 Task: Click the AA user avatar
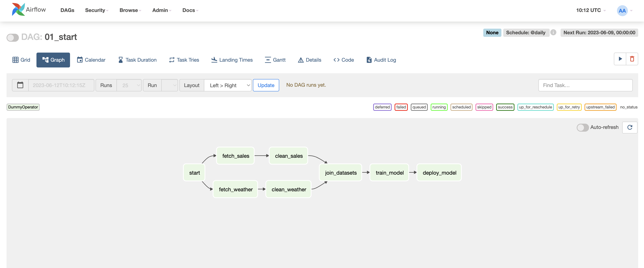622,11
